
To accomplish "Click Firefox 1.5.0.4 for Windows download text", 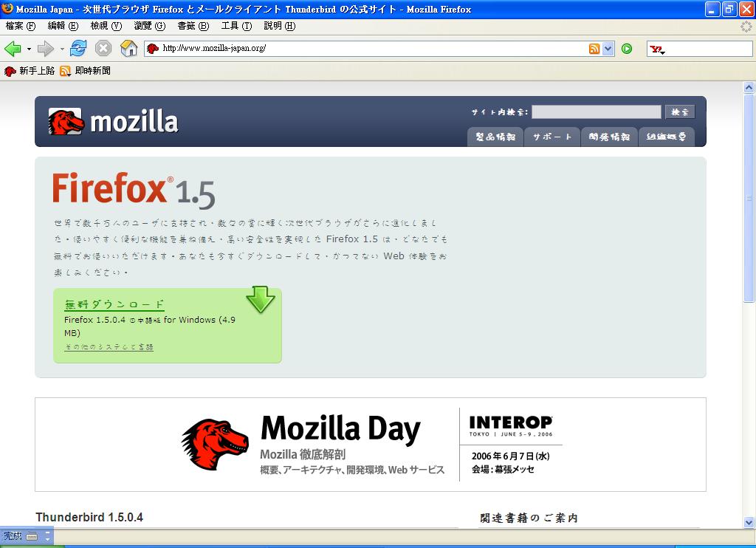I will pyautogui.click(x=149, y=326).
